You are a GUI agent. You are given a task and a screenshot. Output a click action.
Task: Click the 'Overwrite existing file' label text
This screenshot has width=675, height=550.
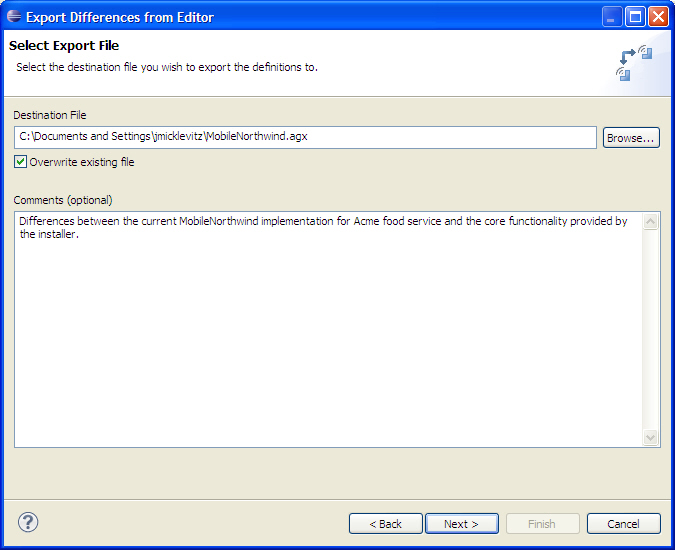82,162
